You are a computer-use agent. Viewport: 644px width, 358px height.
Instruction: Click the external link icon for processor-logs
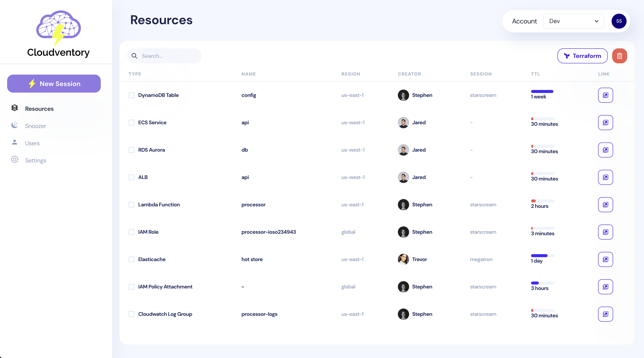(x=605, y=314)
